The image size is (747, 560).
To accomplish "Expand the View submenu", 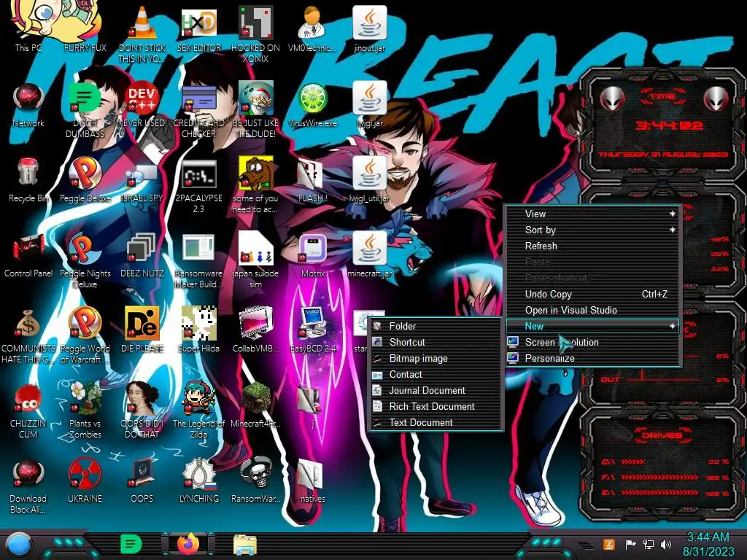I will coord(592,214).
